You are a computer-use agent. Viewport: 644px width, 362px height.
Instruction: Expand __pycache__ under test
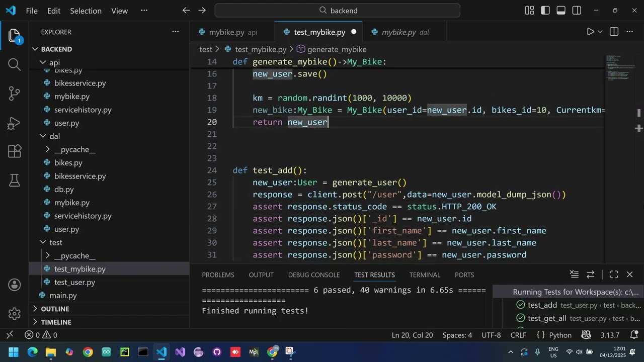click(x=47, y=255)
